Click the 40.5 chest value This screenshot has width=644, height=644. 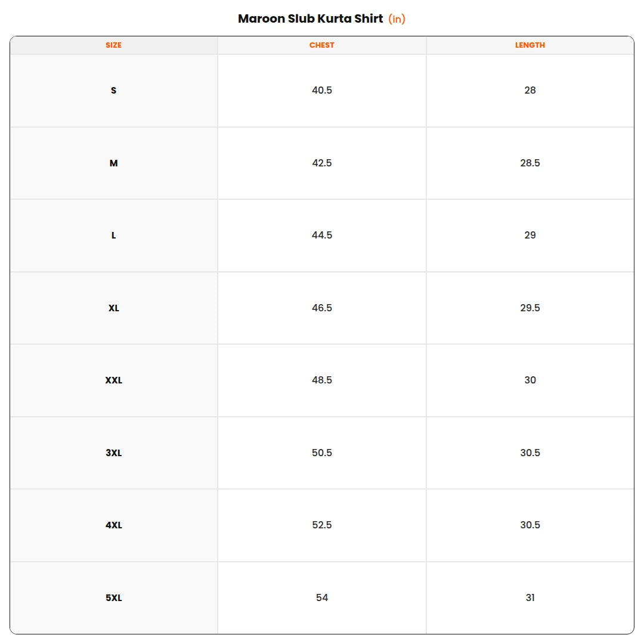click(x=321, y=91)
